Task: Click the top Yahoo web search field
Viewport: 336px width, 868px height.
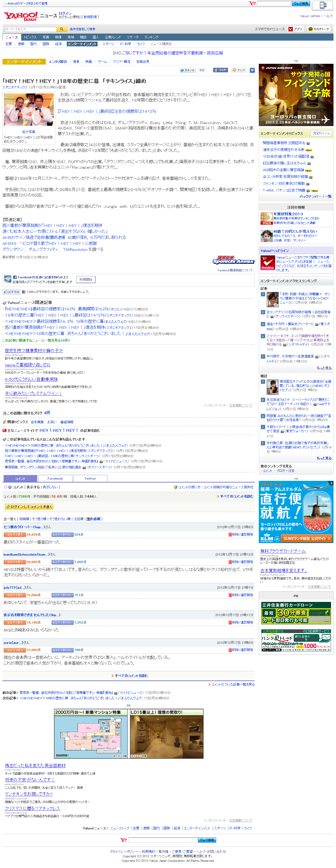Action: pyautogui.click(x=274, y=3)
